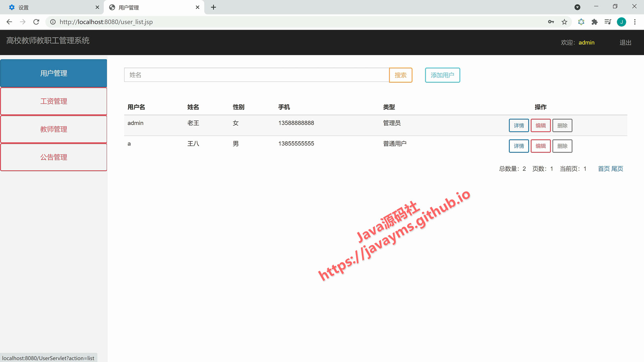
Task: Click the browser back arrow
Action: pos(9,22)
